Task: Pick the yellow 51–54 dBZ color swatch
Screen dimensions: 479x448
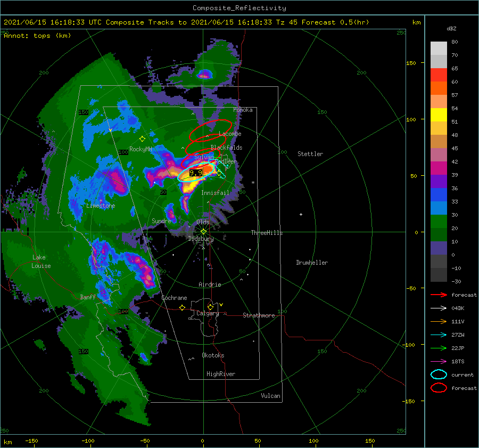Action: [x=439, y=115]
